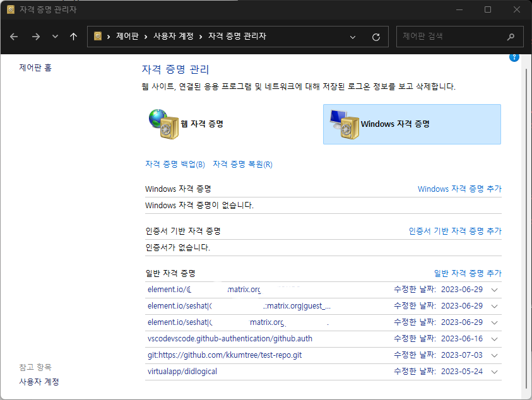Go up one level with the up arrow
Screen dimensions: 532x400
click(73, 37)
